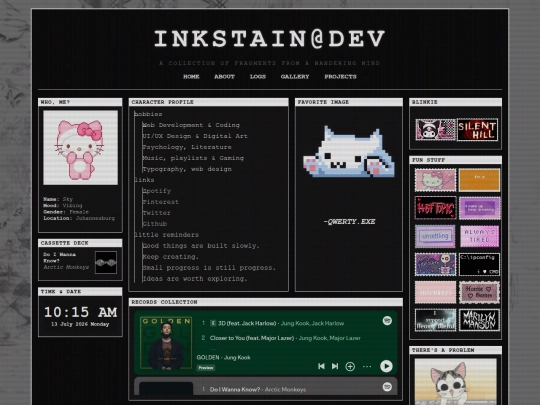The height and width of the screenshot is (405, 540).
Task: Click the hobbies tree heading
Action: coord(148,114)
